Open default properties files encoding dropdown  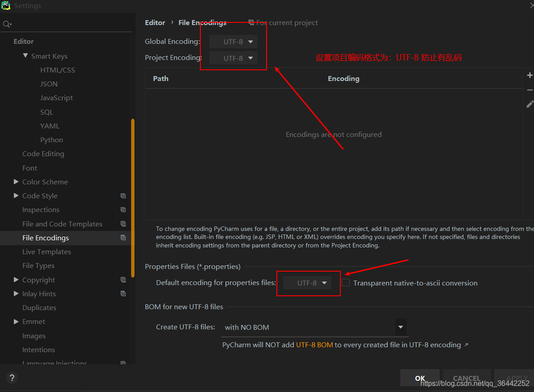(307, 282)
